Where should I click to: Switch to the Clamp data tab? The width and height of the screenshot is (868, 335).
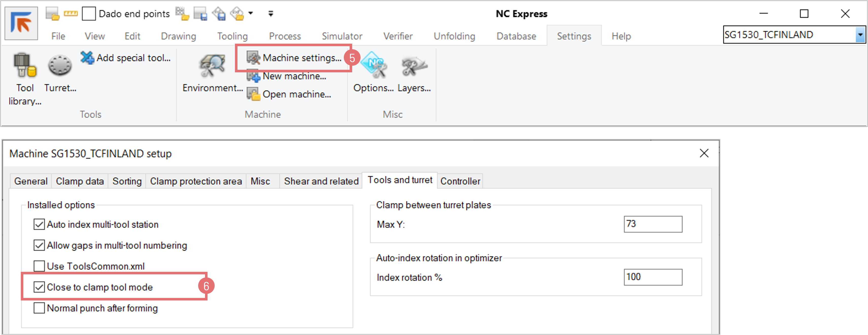pyautogui.click(x=79, y=181)
